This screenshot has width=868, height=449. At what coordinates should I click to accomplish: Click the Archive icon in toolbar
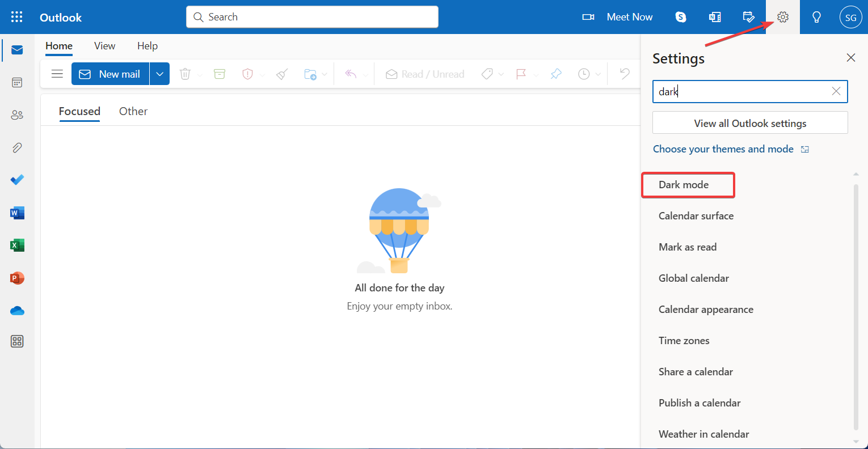pos(220,74)
